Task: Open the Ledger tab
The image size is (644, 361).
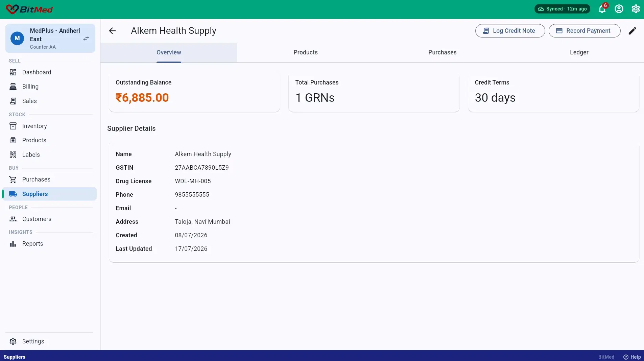Action: tap(579, 52)
